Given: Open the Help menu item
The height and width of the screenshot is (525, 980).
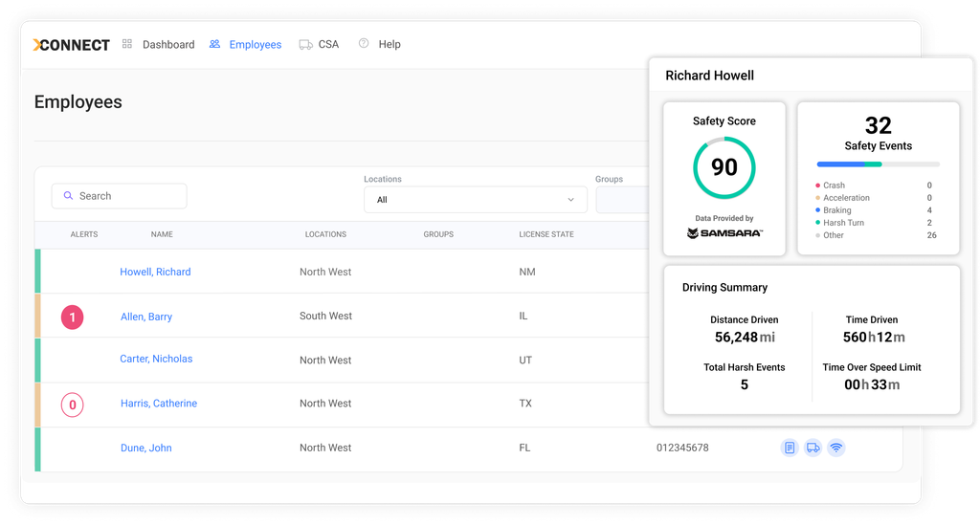Looking at the screenshot, I should tap(390, 44).
